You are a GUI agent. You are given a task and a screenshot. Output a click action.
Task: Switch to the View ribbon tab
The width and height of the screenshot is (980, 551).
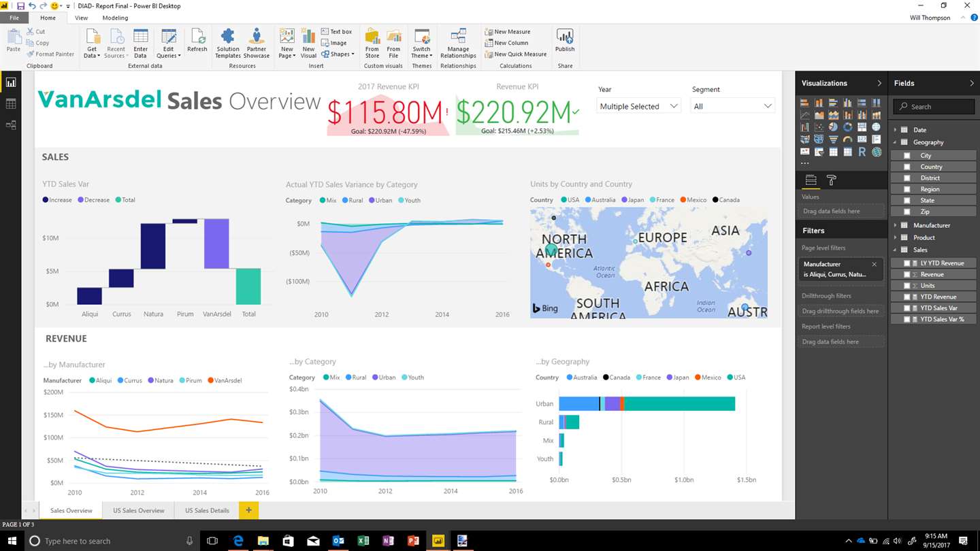[x=81, y=18]
